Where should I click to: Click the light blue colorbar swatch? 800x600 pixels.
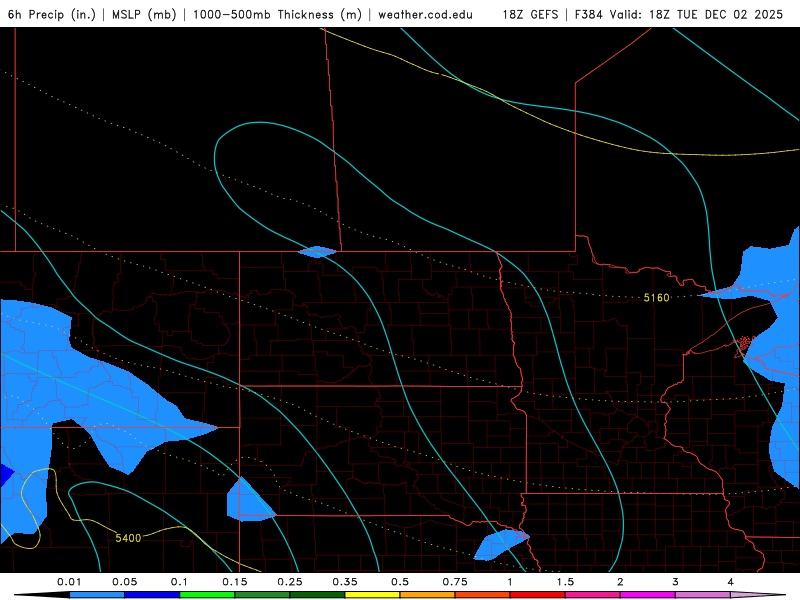click(97, 595)
